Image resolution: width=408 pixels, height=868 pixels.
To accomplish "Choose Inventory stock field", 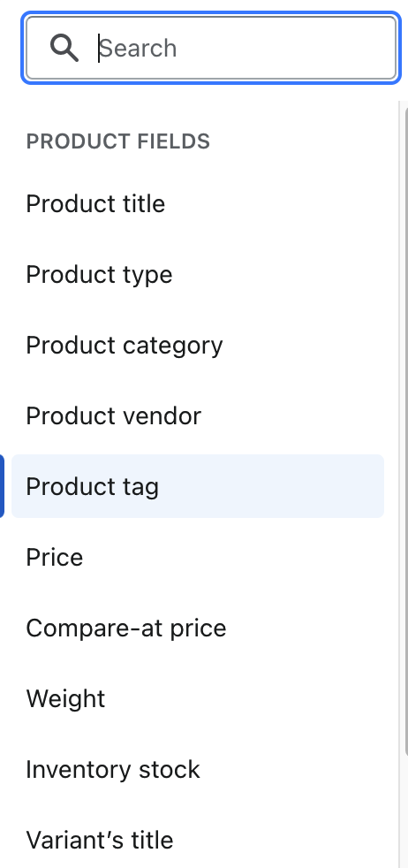I will click(197, 770).
